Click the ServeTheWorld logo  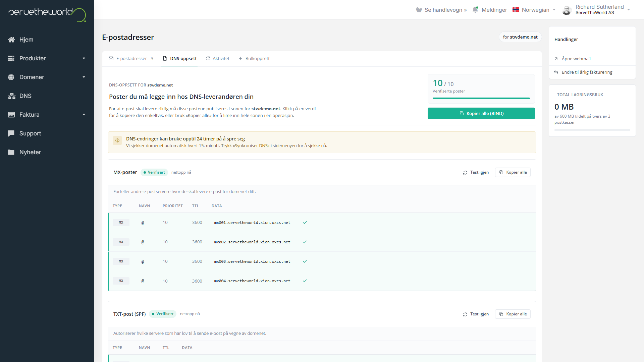(x=47, y=14)
